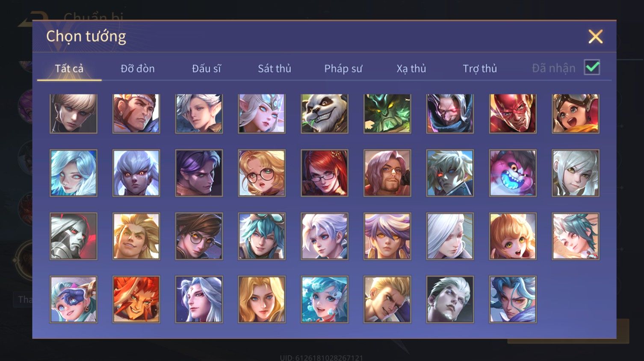The height and width of the screenshot is (361, 644).
Task: Select the panda hero portrait
Action: tap(325, 114)
